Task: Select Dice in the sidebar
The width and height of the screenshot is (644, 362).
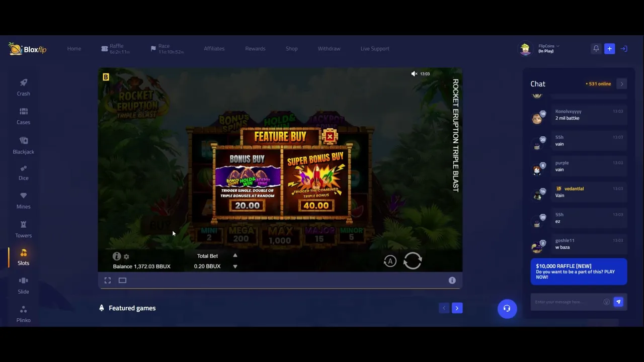Action: point(23,172)
